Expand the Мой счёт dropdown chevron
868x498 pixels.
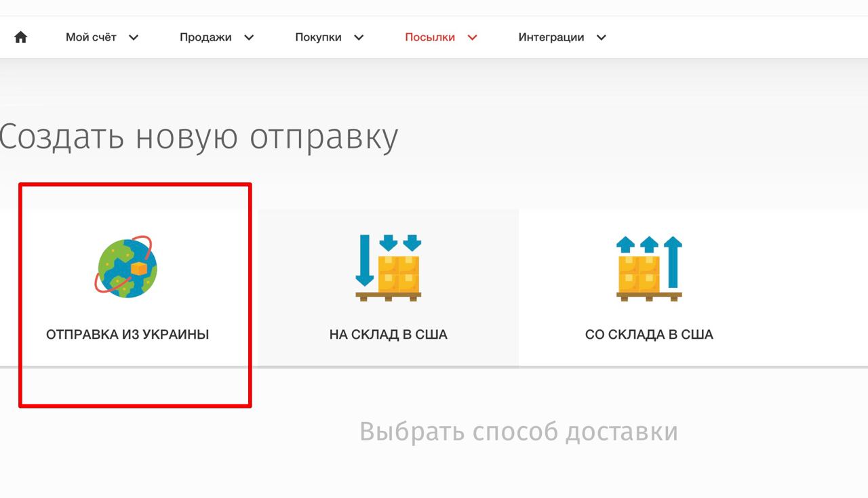(x=134, y=37)
